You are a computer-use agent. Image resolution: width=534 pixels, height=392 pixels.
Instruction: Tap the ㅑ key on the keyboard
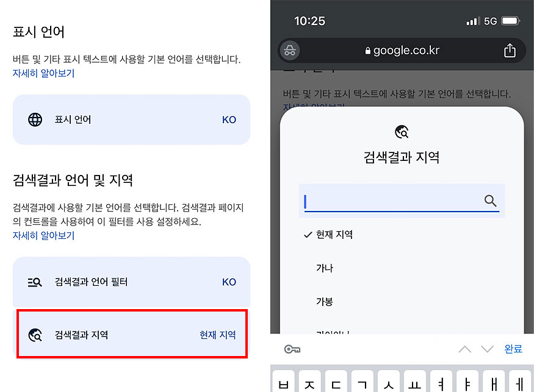point(467,382)
